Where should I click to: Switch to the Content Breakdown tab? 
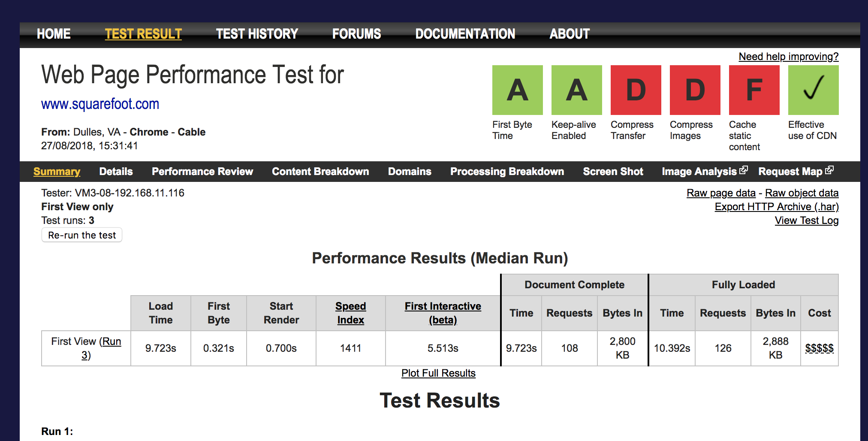click(x=320, y=172)
